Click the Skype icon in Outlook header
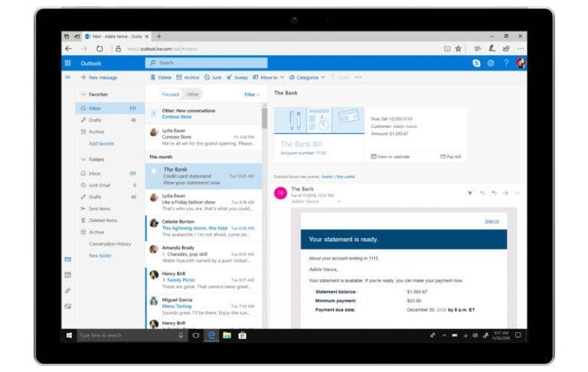This screenshot has width=588, height=372. [x=476, y=63]
